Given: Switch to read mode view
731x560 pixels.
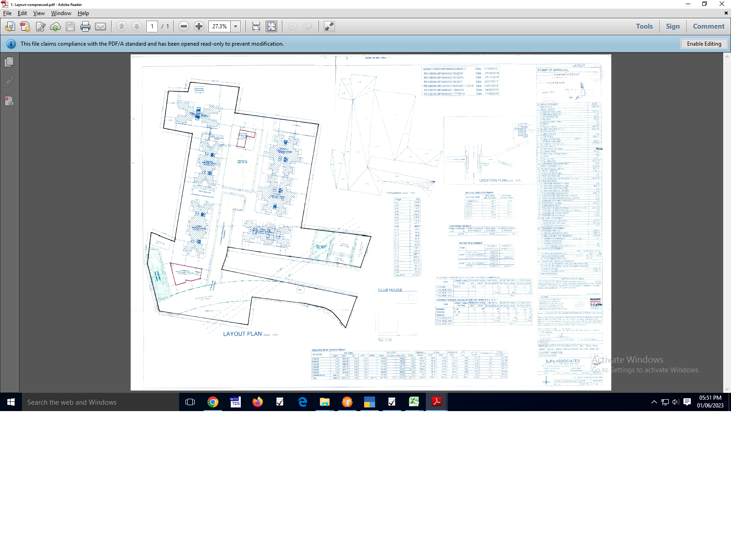Looking at the screenshot, I should tap(329, 26).
